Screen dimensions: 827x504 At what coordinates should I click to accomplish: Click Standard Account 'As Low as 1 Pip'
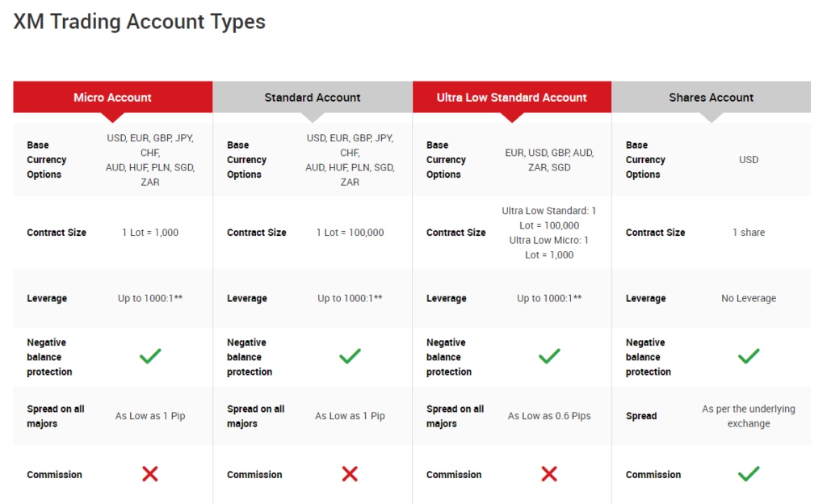351,416
